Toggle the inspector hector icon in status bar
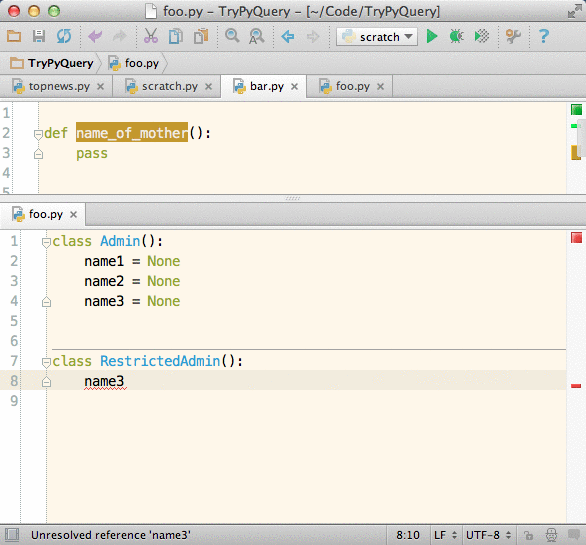Viewport: 586px width, 545px height. (551, 535)
